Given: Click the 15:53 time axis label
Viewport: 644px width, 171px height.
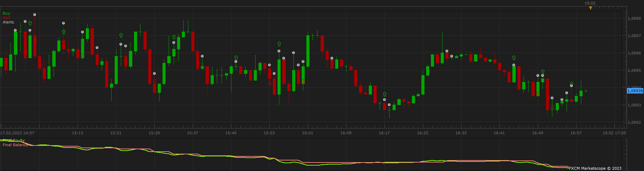Looking at the screenshot, I should tap(269, 133).
